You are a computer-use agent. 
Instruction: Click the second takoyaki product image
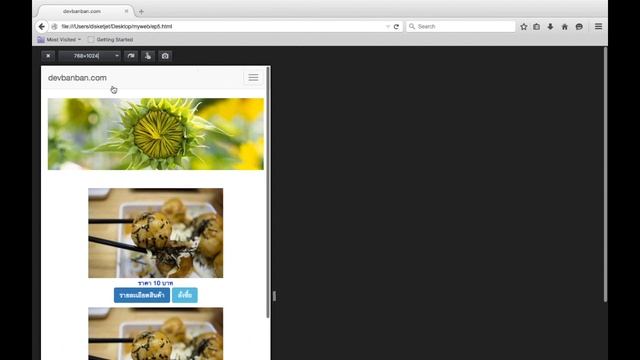[x=156, y=333]
